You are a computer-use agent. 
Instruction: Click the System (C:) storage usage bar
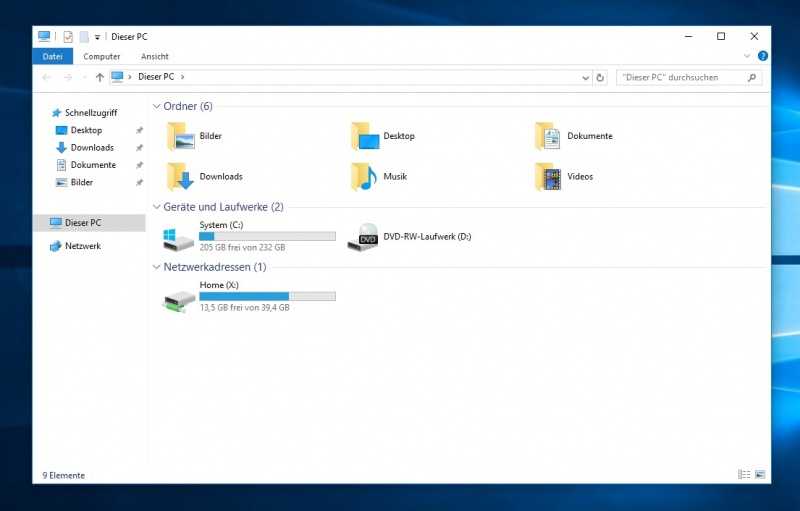(x=267, y=236)
